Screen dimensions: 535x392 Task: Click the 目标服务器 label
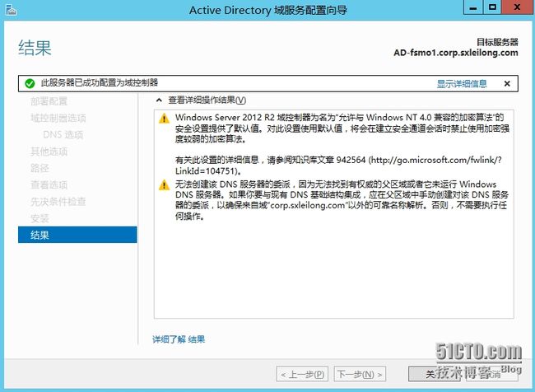[x=497, y=42]
